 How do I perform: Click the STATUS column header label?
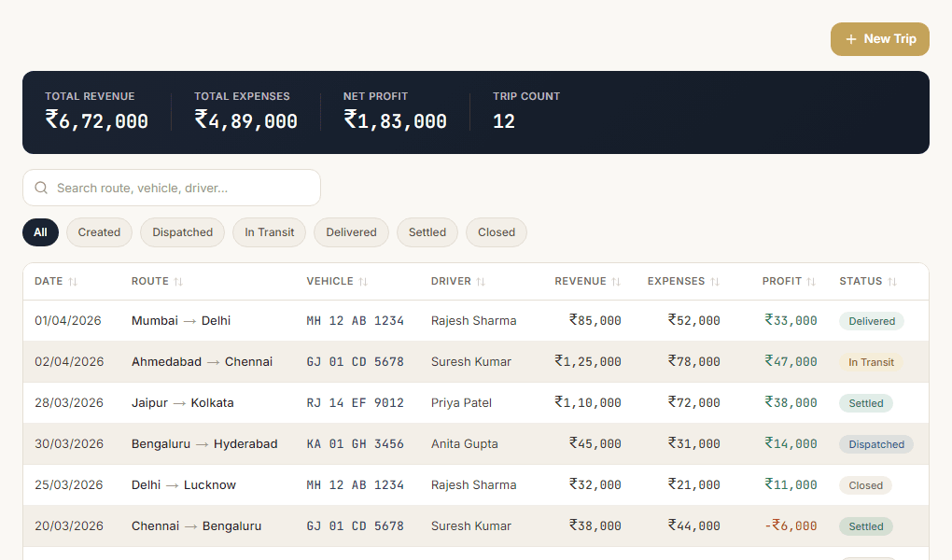[861, 281]
